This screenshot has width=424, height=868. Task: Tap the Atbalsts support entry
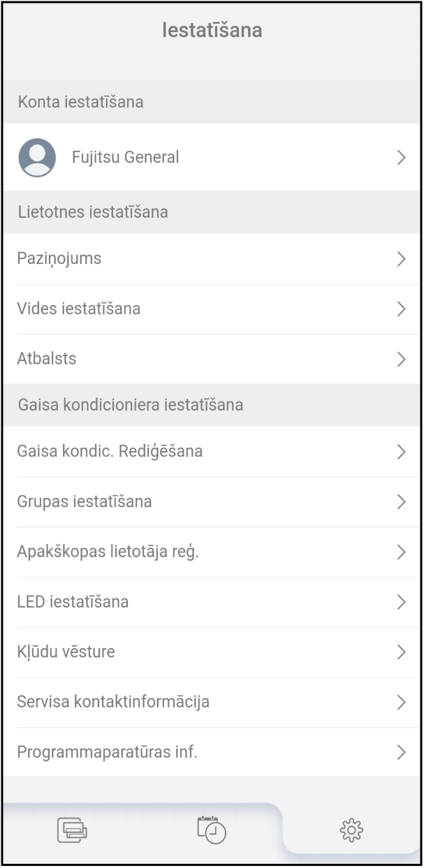tap(47, 359)
